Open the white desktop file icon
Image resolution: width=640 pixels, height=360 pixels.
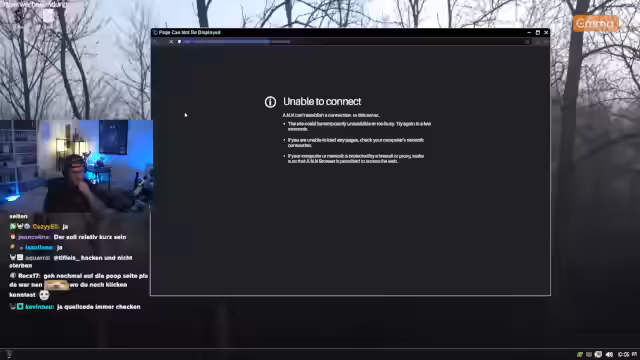click(x=48, y=16)
